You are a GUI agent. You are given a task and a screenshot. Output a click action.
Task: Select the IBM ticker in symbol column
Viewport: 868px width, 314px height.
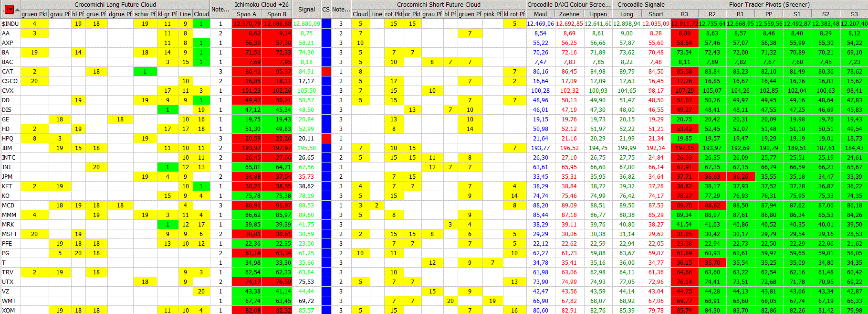click(7, 148)
